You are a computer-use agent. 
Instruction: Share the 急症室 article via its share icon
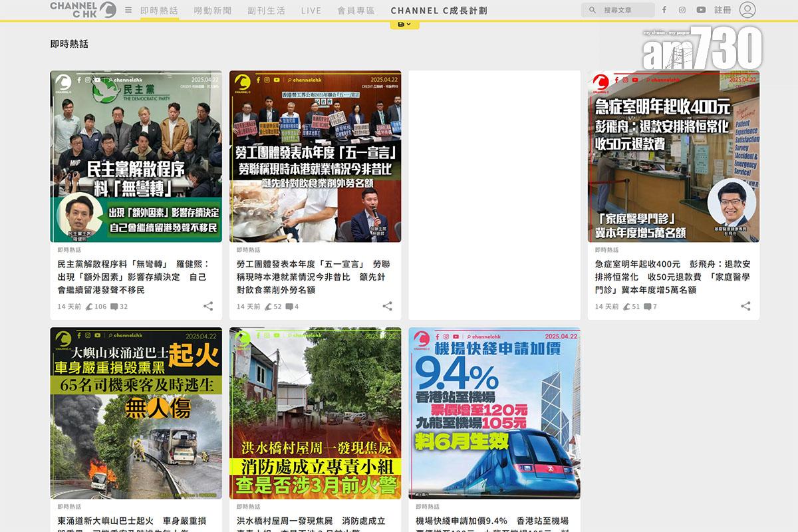pyautogui.click(x=745, y=307)
